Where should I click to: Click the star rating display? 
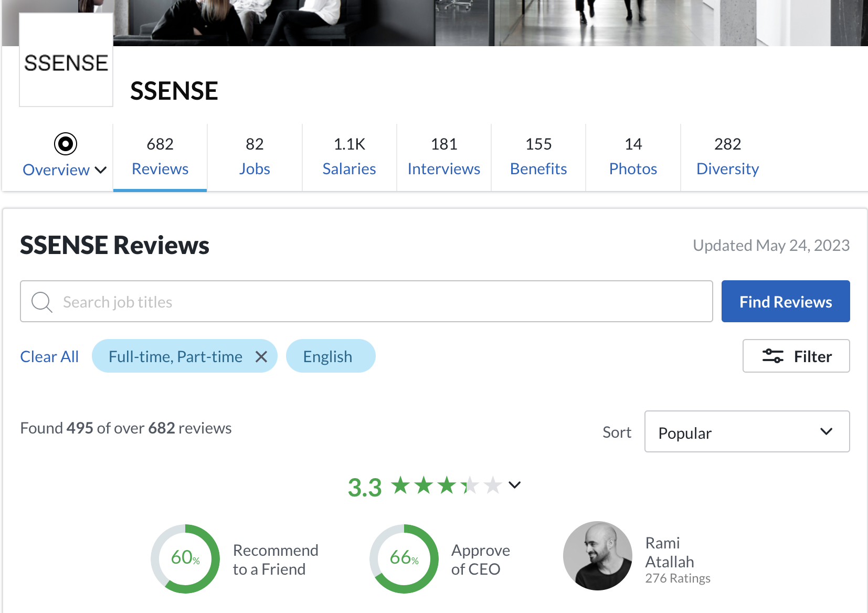[x=447, y=485]
